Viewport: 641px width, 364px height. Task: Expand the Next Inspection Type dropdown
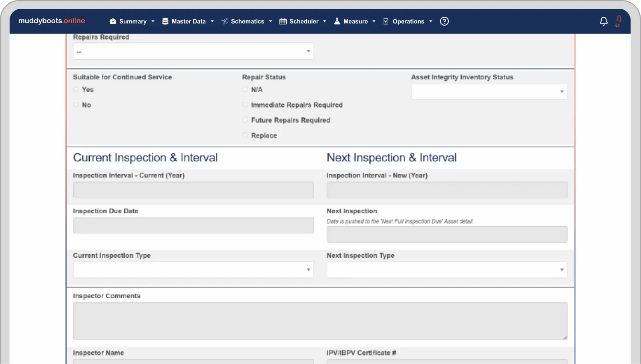pyautogui.click(x=447, y=270)
